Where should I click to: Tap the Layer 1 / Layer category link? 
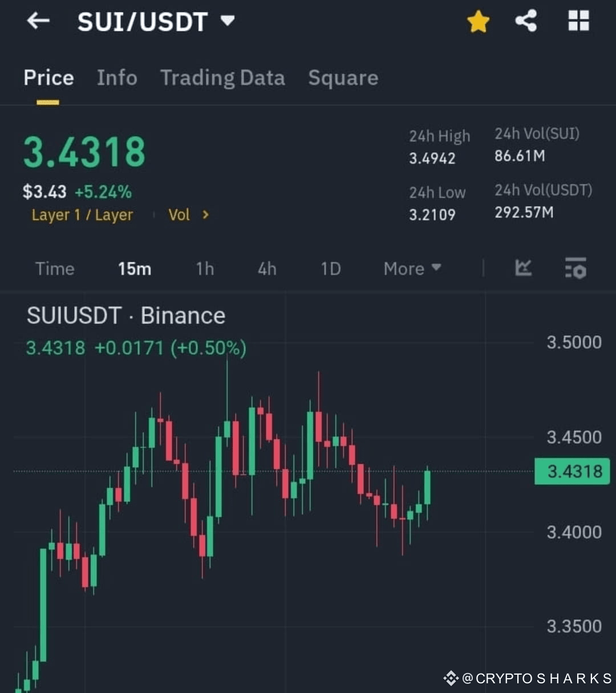click(82, 215)
